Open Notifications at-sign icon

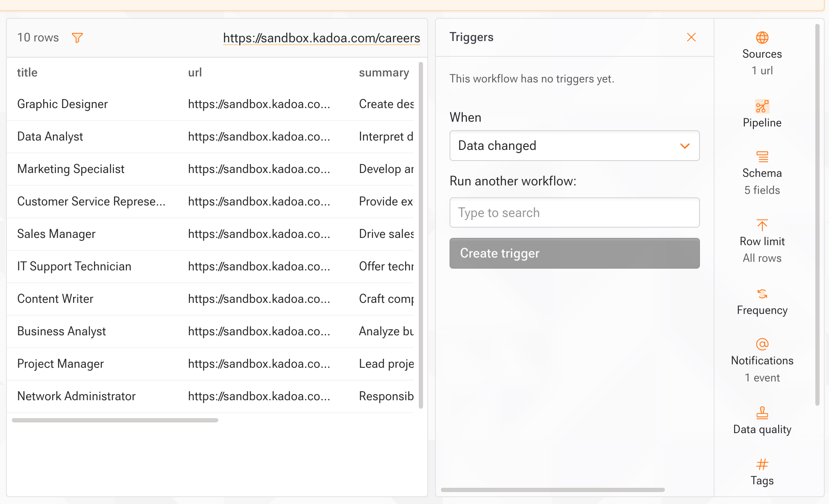pos(762,344)
